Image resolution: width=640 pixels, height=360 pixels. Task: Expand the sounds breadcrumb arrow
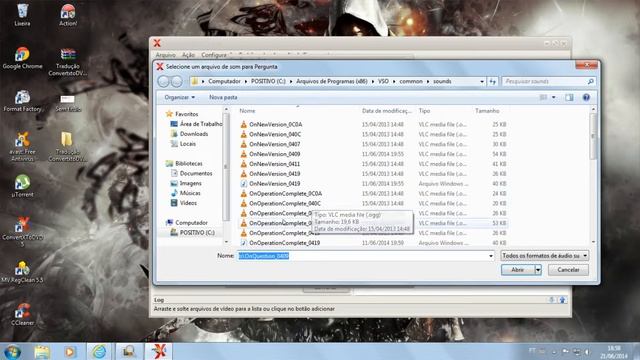(428, 81)
